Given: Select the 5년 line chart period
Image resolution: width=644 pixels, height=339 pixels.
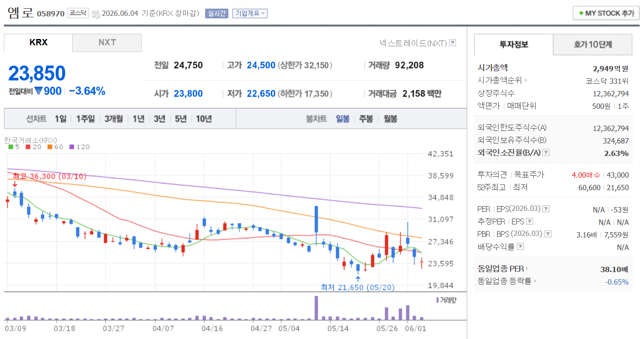Looking at the screenshot, I should pyautogui.click(x=181, y=118).
